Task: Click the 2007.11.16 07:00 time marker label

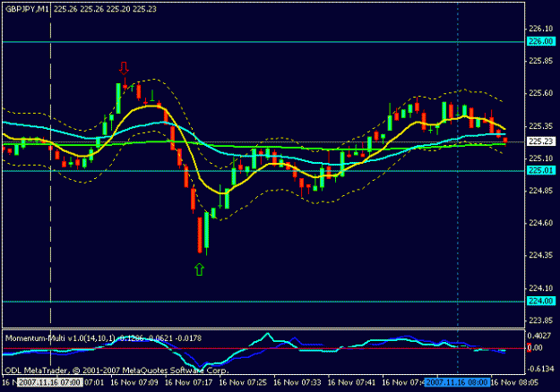Action: pyautogui.click(x=50, y=382)
